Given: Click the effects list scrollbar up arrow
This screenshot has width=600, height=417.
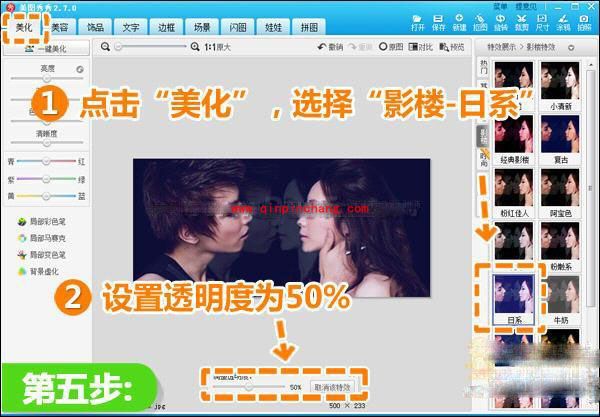Looking at the screenshot, I should [590, 65].
